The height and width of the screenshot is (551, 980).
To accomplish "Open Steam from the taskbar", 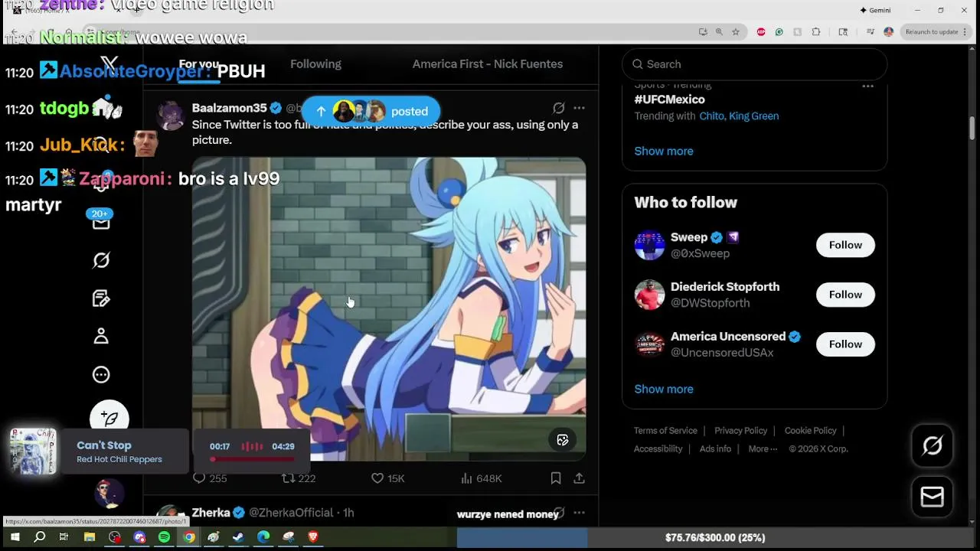I will 238,537.
